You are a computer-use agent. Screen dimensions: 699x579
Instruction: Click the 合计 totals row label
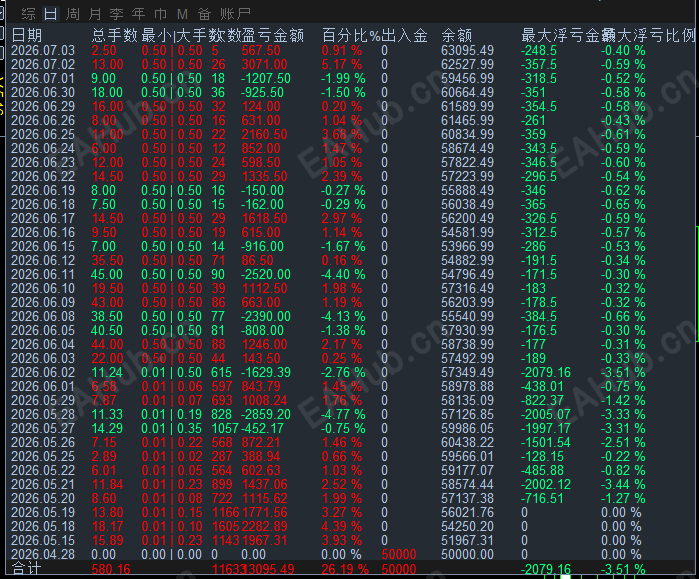[x=26, y=569]
